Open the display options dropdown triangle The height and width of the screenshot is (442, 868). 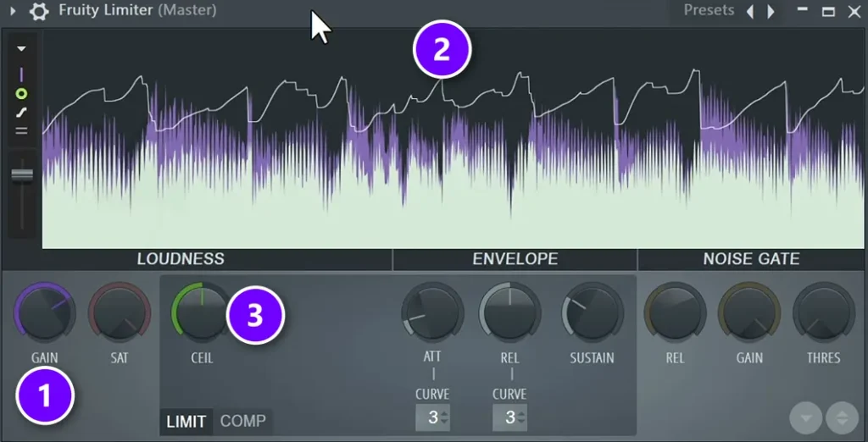tap(21, 48)
